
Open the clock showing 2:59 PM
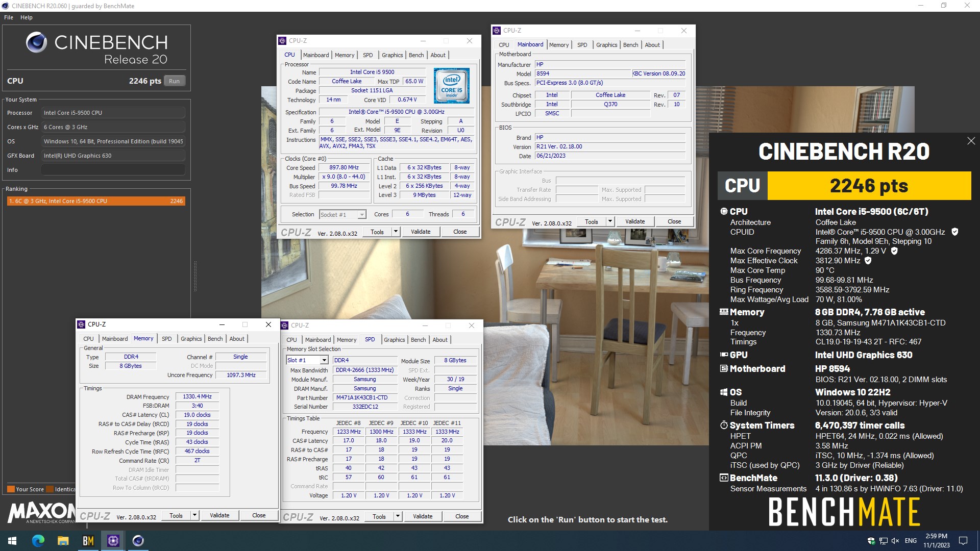click(x=937, y=541)
